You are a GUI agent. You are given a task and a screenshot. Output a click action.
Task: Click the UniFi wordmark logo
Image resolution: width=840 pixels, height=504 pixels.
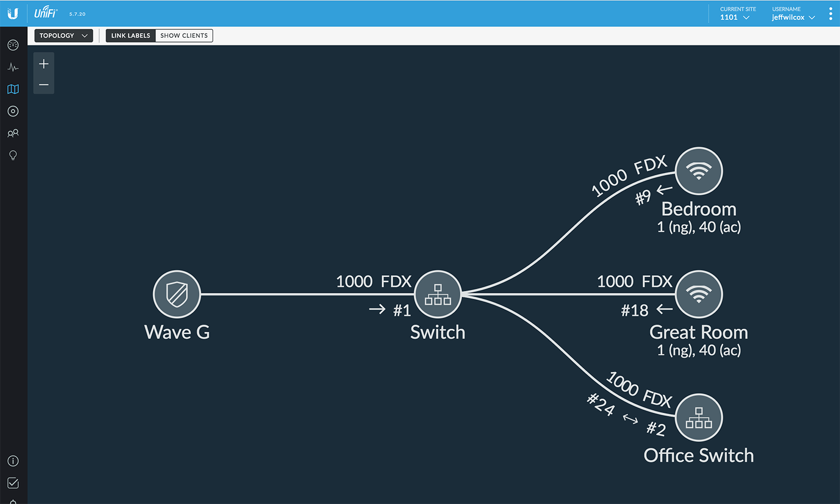tap(46, 13)
